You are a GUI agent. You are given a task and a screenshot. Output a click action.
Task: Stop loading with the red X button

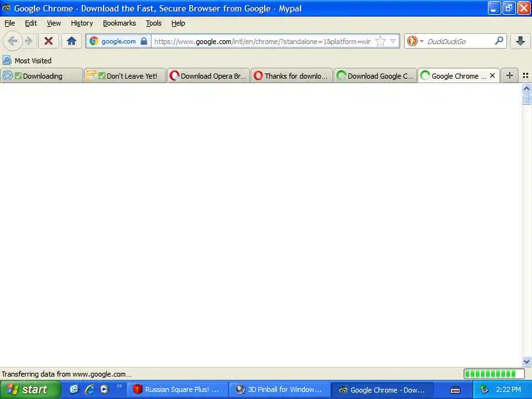point(49,41)
